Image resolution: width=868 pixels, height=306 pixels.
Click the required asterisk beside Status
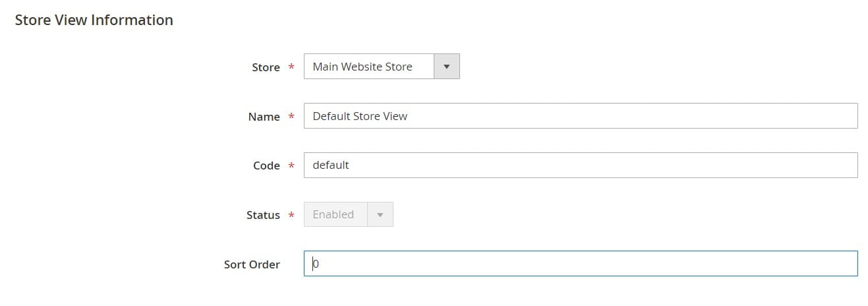point(291,216)
